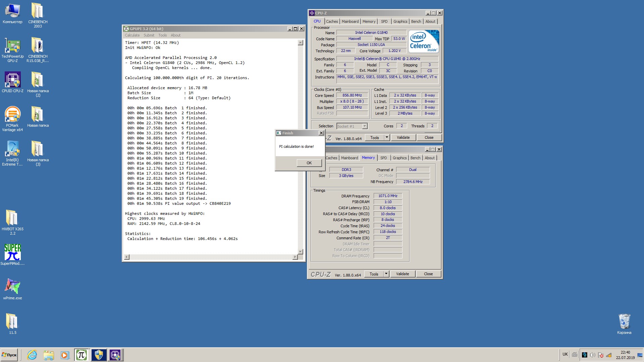644x362 pixels.
Task: Open the Submit menu in GPUPI
Action: click(149, 35)
